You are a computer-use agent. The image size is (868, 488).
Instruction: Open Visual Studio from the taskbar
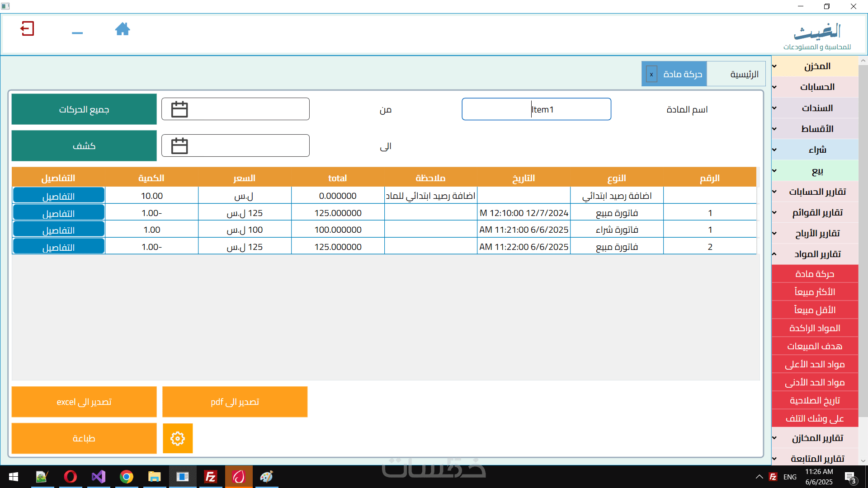pos(99,477)
